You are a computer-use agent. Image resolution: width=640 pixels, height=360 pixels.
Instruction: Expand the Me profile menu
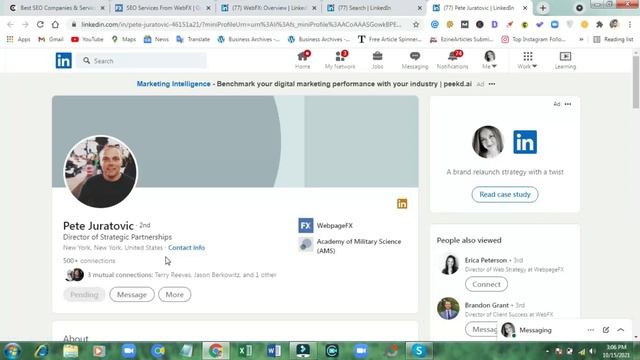pos(489,60)
